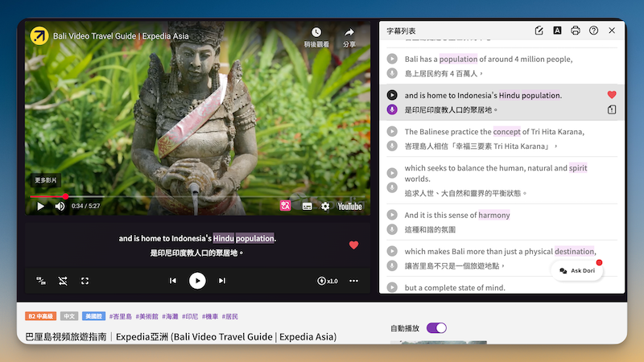This screenshot has width=644, height=362.
Task: Print the subtitle list
Action: pos(576,31)
